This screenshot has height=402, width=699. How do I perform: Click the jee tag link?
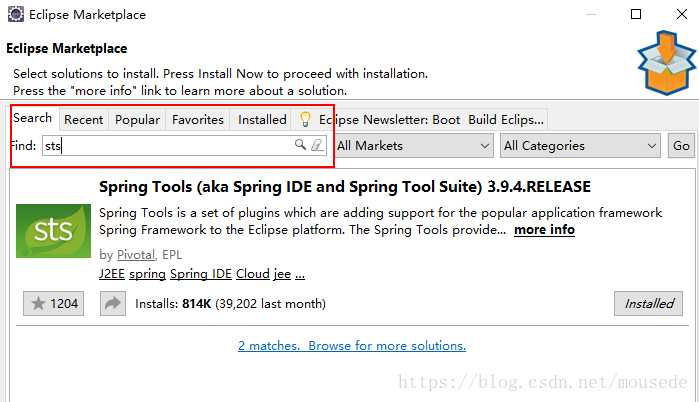282,274
